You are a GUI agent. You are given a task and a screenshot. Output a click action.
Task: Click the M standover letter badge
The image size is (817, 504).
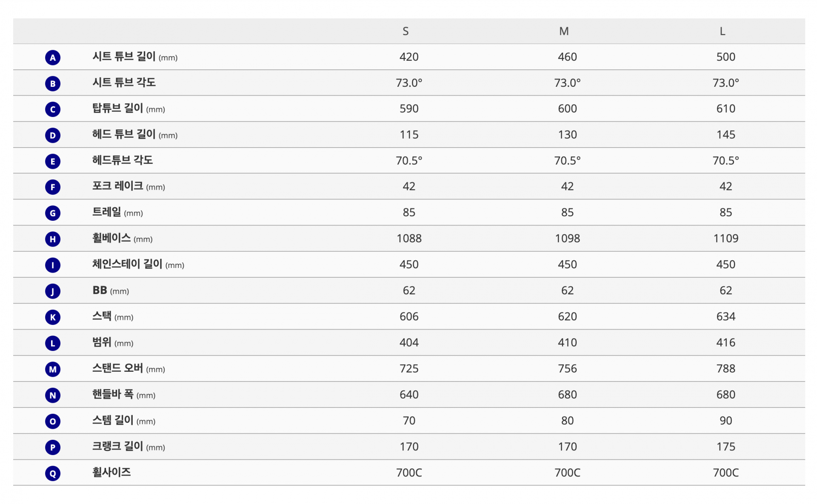point(53,369)
